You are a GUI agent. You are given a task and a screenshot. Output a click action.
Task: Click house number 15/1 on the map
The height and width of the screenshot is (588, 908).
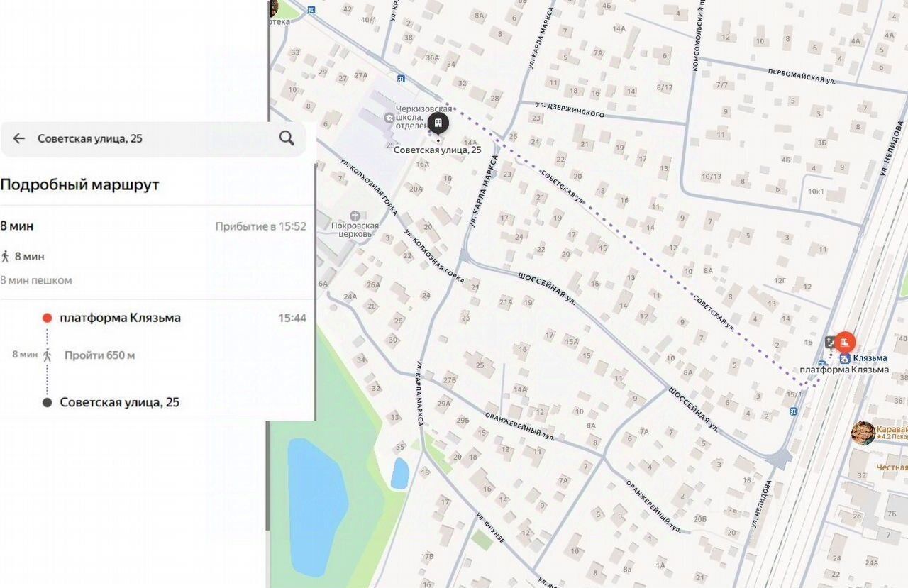click(x=794, y=394)
